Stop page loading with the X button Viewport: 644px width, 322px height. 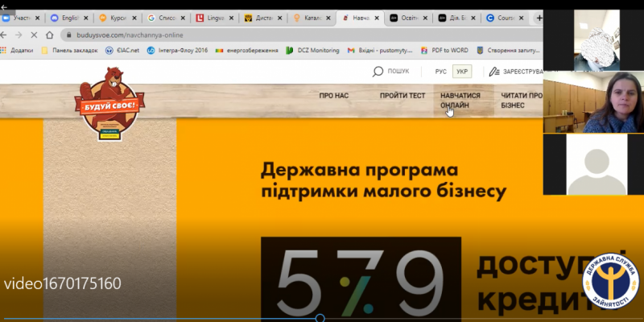(x=32, y=35)
